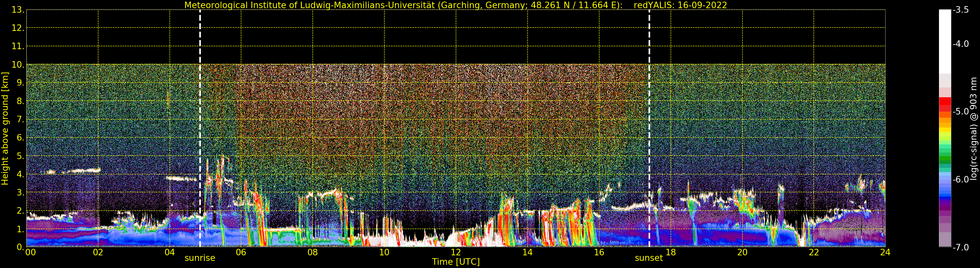This screenshot has height=268, width=980.
Task: Click the '18' hour tick on the time axis
Action: (x=671, y=252)
